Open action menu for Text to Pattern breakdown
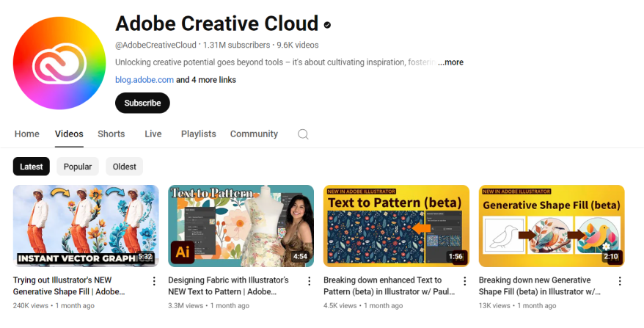The height and width of the screenshot is (328, 644). 464,281
